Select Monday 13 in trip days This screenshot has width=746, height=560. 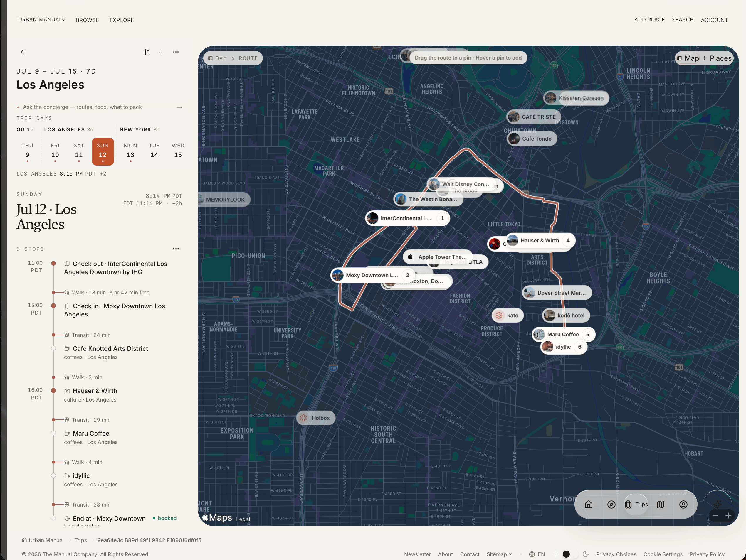click(130, 151)
